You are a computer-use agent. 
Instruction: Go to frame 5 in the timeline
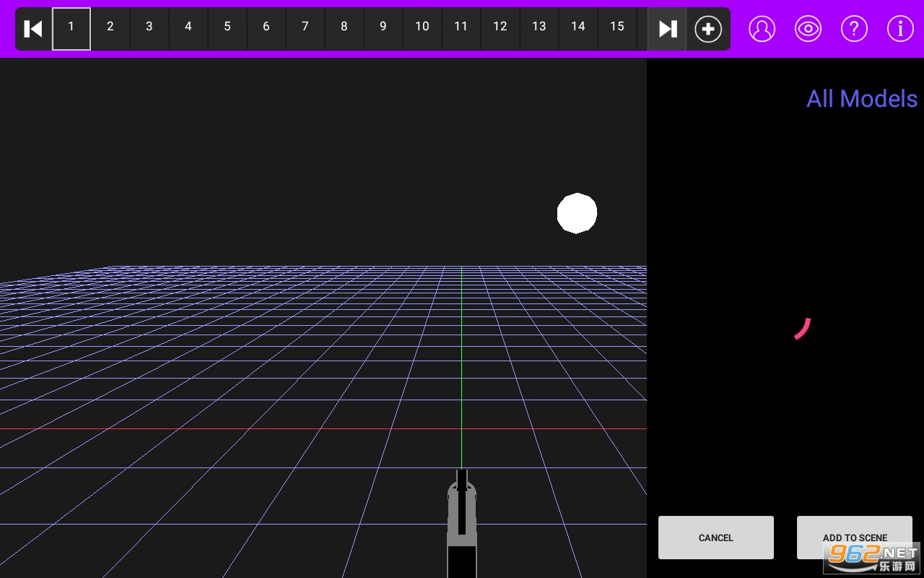tap(227, 28)
